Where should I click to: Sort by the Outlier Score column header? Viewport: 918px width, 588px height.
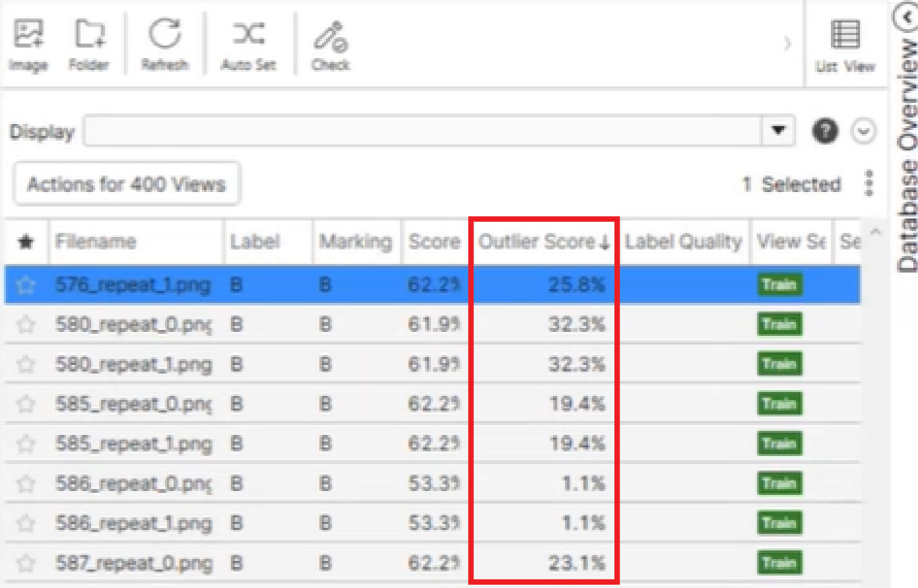[544, 242]
